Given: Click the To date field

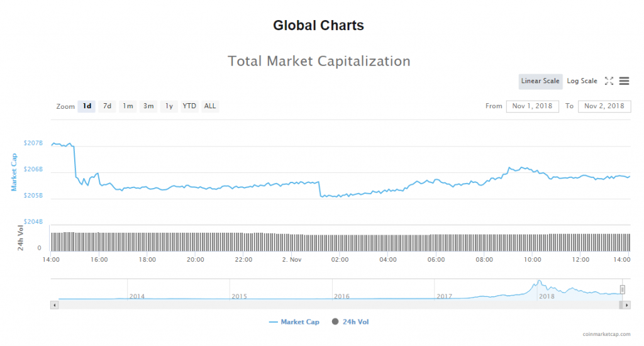Looking at the screenshot, I should [604, 106].
